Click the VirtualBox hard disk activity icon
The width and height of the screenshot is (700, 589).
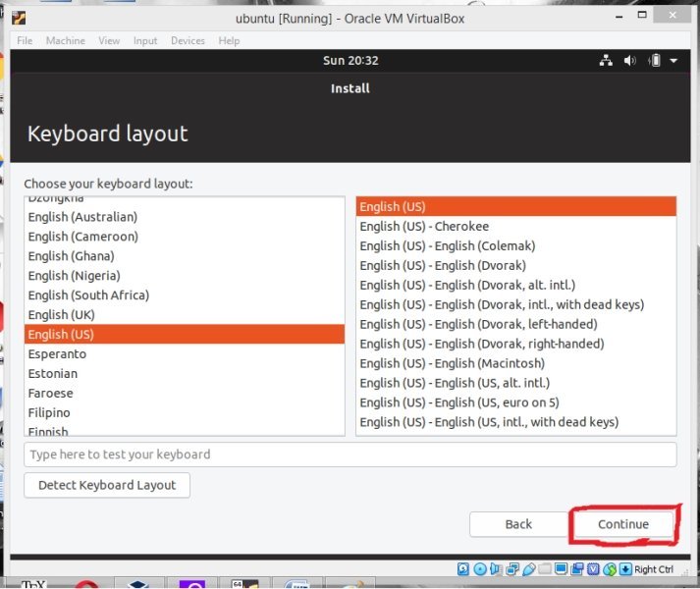coord(463,569)
